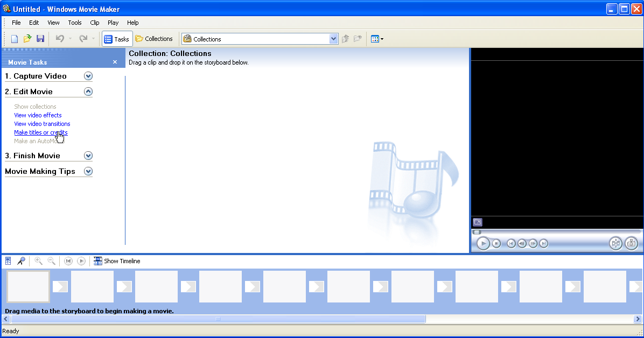644x338 pixels.
Task: Undo the last action
Action: (x=60, y=39)
